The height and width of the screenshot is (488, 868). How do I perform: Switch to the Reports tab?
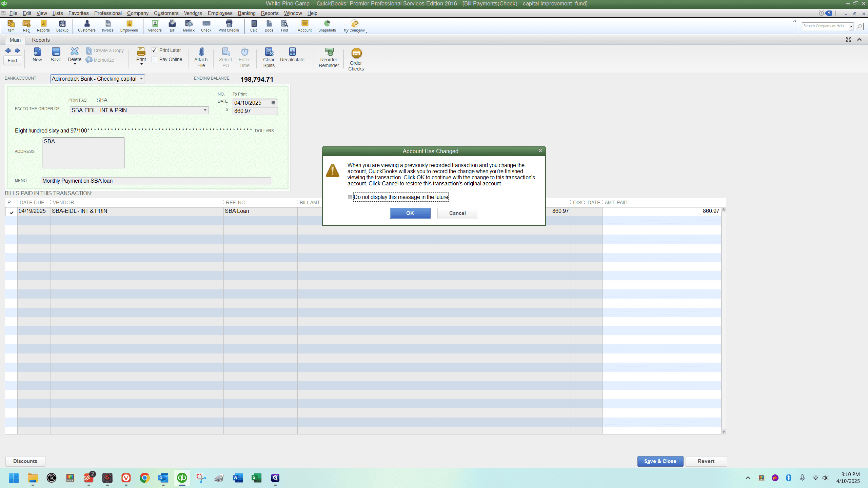tap(41, 40)
